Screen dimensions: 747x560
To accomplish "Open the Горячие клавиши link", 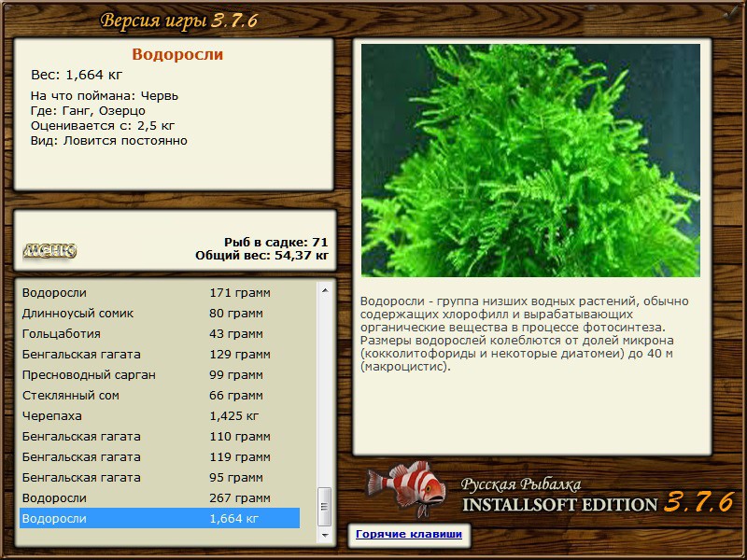I will (x=409, y=534).
